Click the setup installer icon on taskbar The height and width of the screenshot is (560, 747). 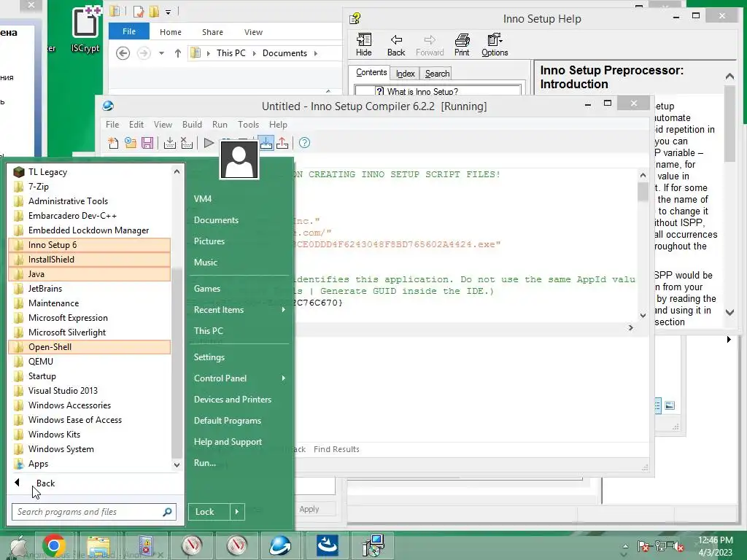click(x=373, y=545)
